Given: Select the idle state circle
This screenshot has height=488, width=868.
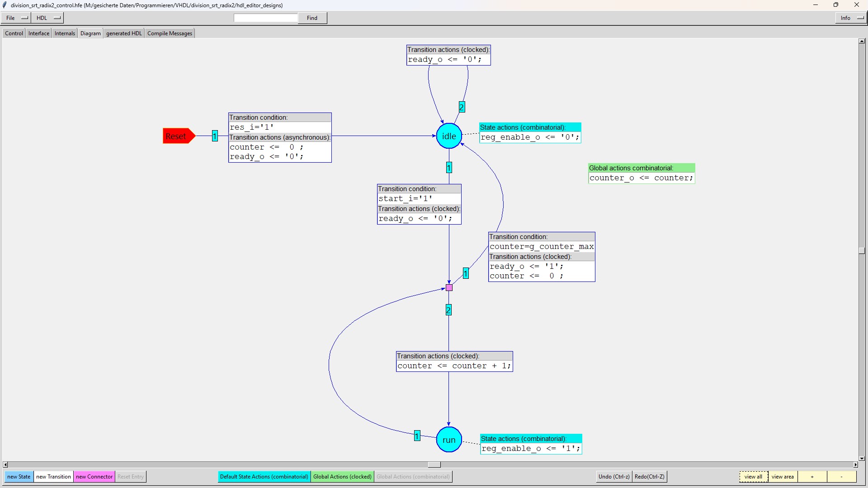Looking at the screenshot, I should pyautogui.click(x=448, y=136).
